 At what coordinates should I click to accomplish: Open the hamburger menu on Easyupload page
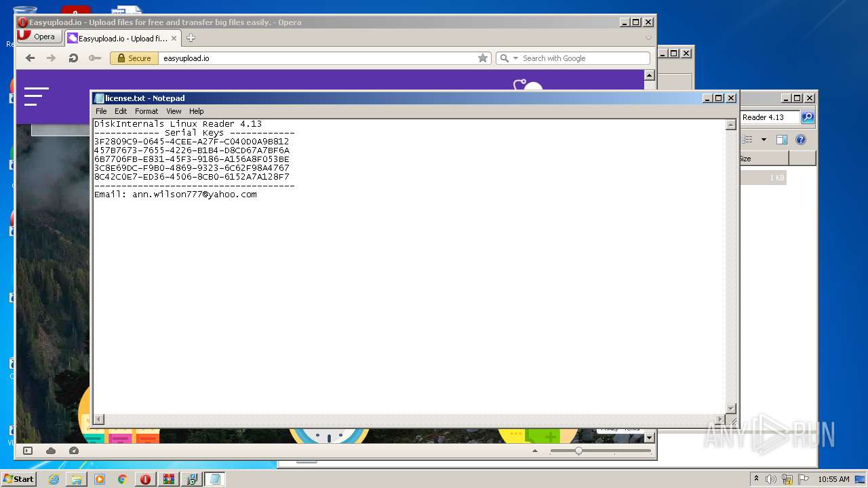click(36, 96)
